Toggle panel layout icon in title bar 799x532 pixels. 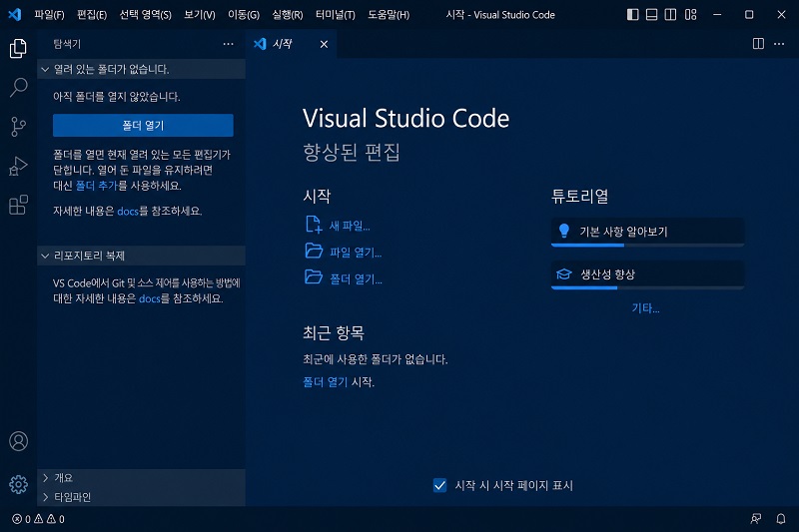[x=652, y=15]
